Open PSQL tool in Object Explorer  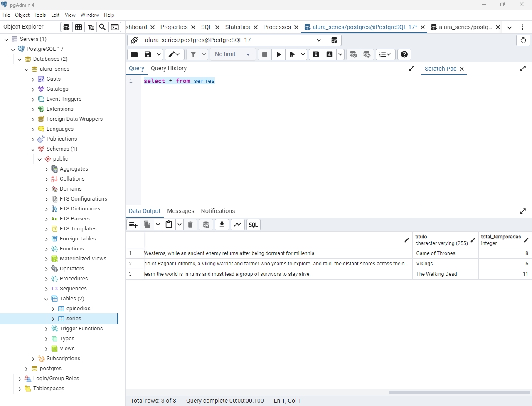pos(115,27)
